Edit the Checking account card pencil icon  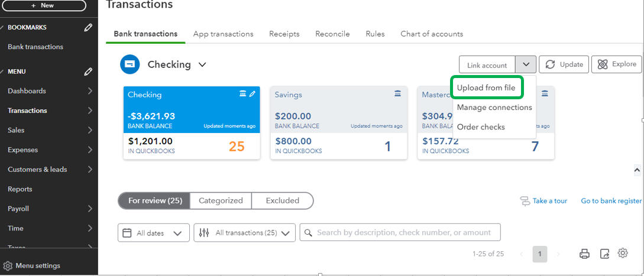[253, 94]
